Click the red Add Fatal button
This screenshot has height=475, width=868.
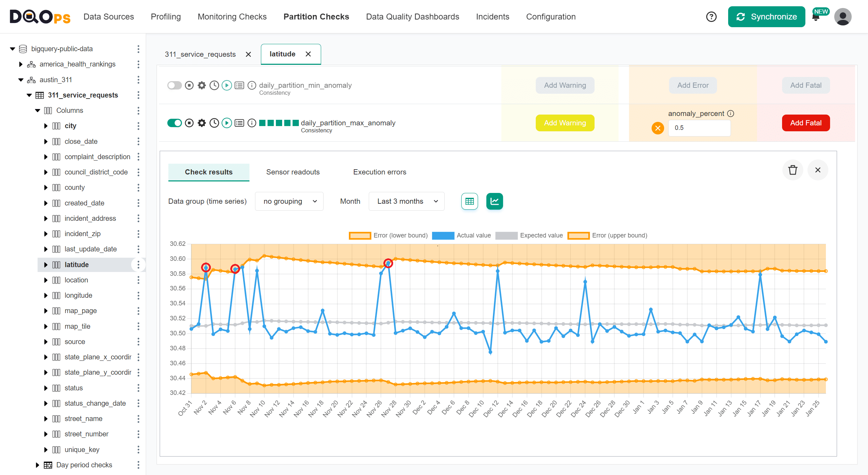click(x=805, y=123)
